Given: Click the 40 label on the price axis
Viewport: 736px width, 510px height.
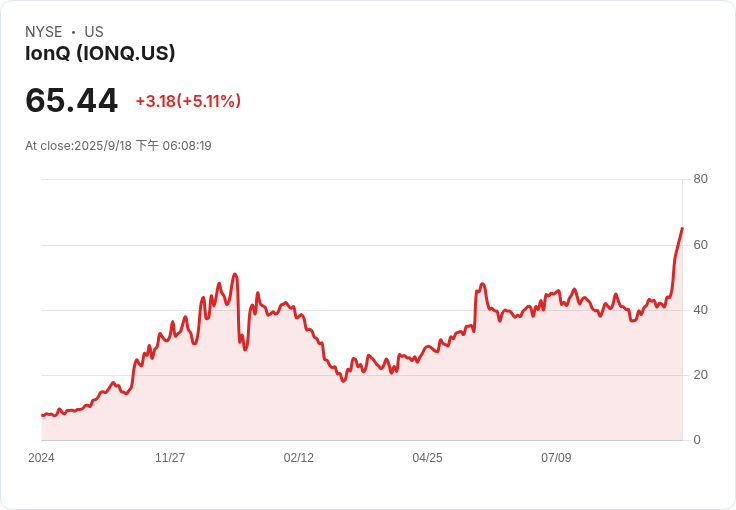Looking at the screenshot, I should pyautogui.click(x=701, y=310).
